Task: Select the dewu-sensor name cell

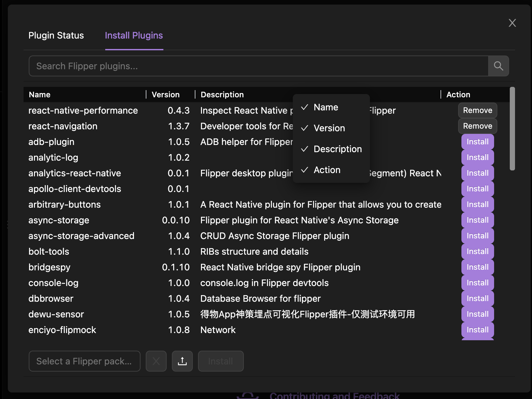Action: (56, 314)
